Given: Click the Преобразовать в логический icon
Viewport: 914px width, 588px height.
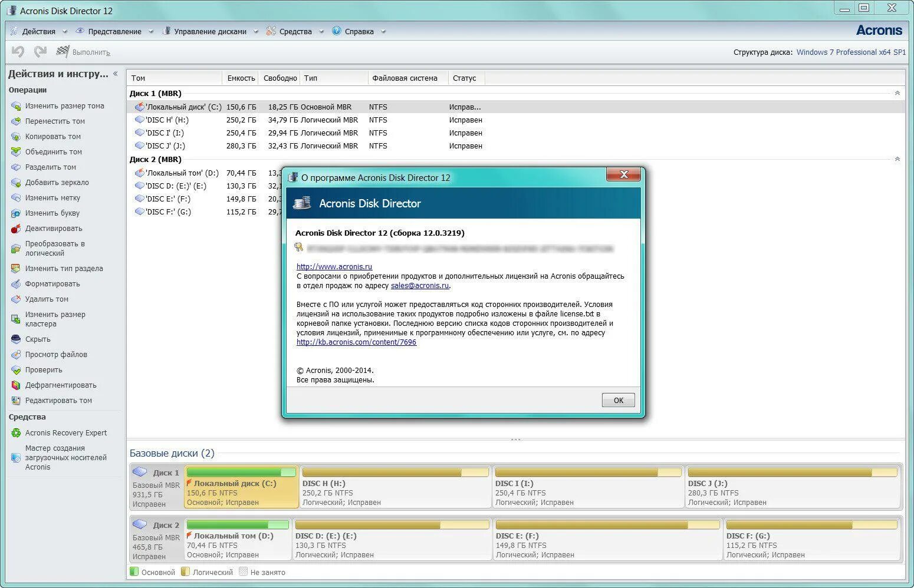Looking at the screenshot, I should point(16,249).
